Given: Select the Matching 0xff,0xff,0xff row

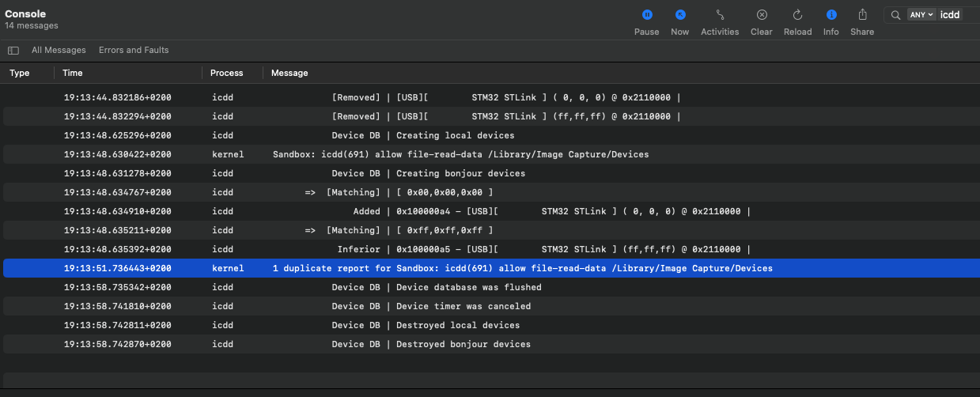Looking at the screenshot, I should 491,230.
